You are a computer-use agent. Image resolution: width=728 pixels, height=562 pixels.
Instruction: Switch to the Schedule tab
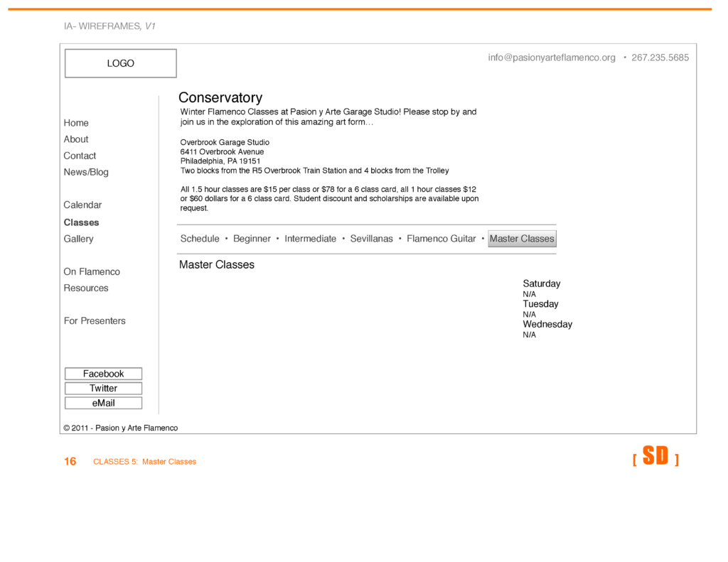(x=200, y=239)
